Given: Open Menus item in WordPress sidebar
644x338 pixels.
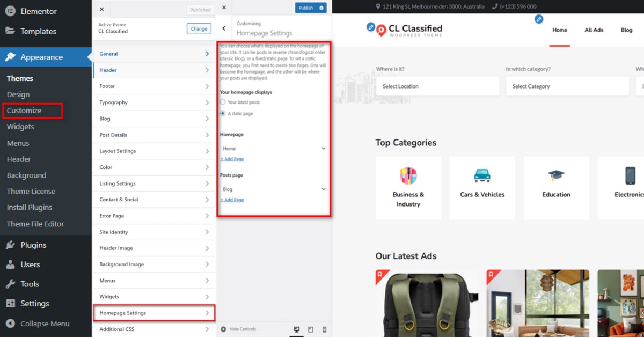Looking at the screenshot, I should 18,143.
